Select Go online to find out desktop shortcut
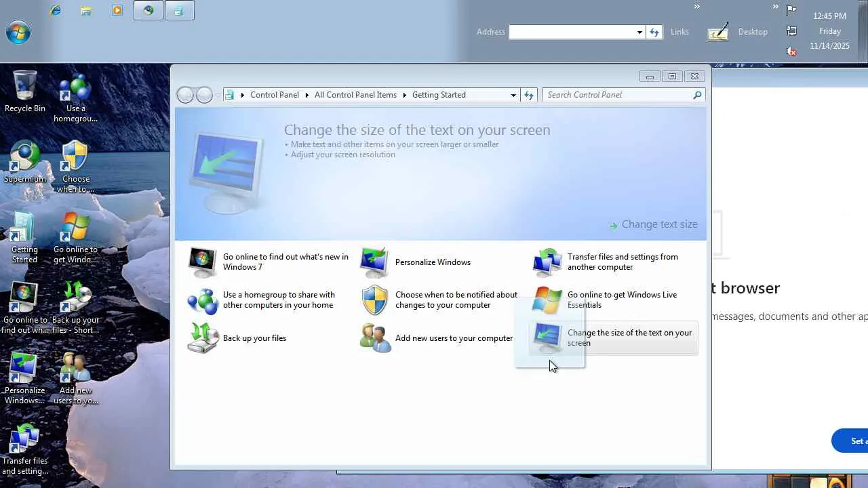 25,308
